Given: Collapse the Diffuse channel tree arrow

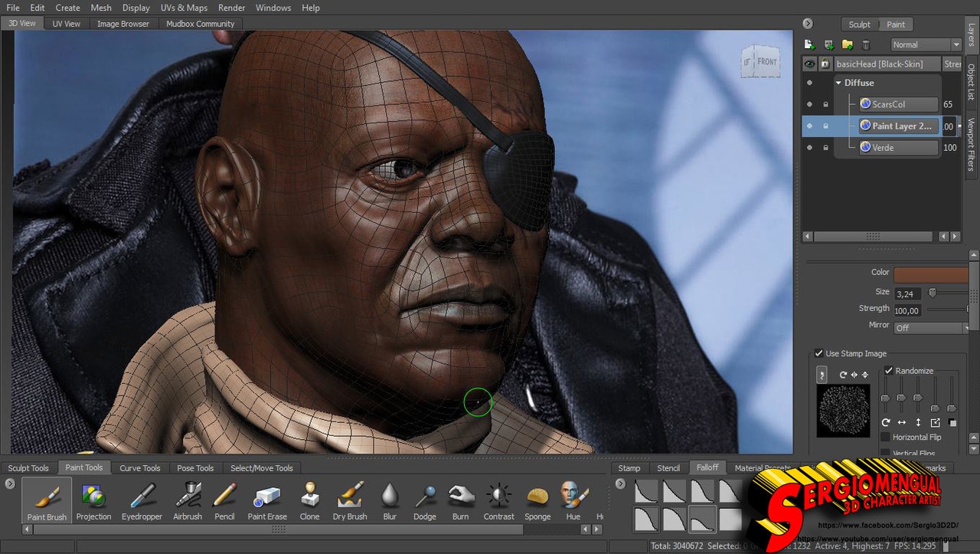Looking at the screenshot, I should pos(838,83).
